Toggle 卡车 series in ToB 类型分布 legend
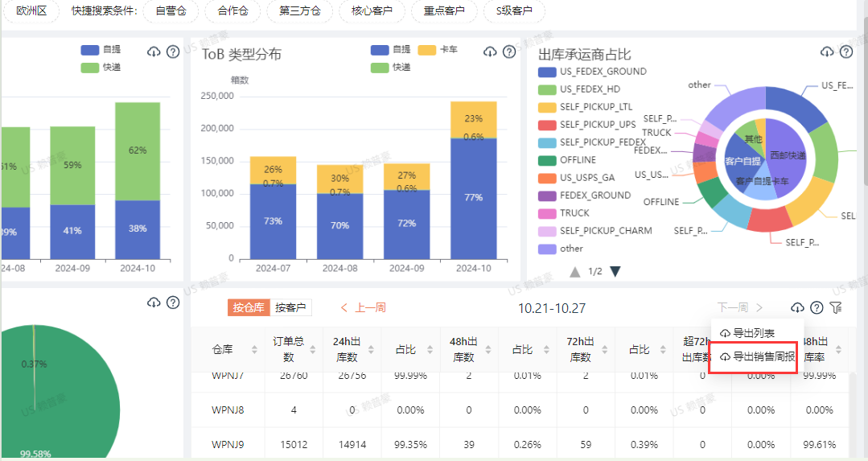 point(438,50)
